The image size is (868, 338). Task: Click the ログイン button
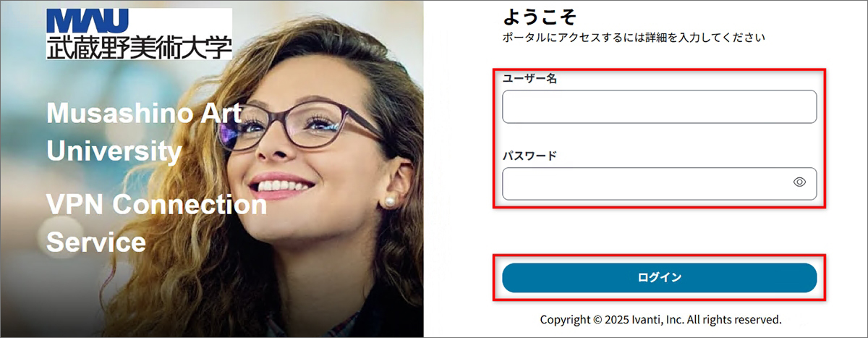(659, 278)
